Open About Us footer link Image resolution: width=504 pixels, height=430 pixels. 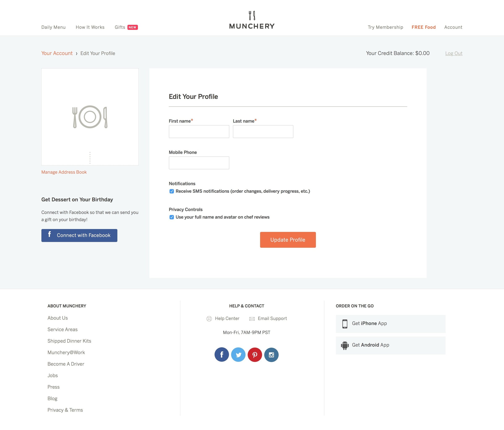point(58,318)
